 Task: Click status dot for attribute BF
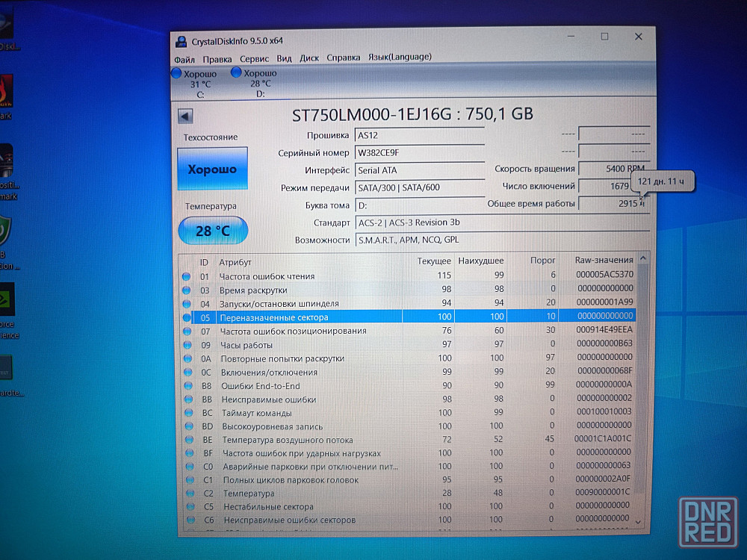(190, 453)
